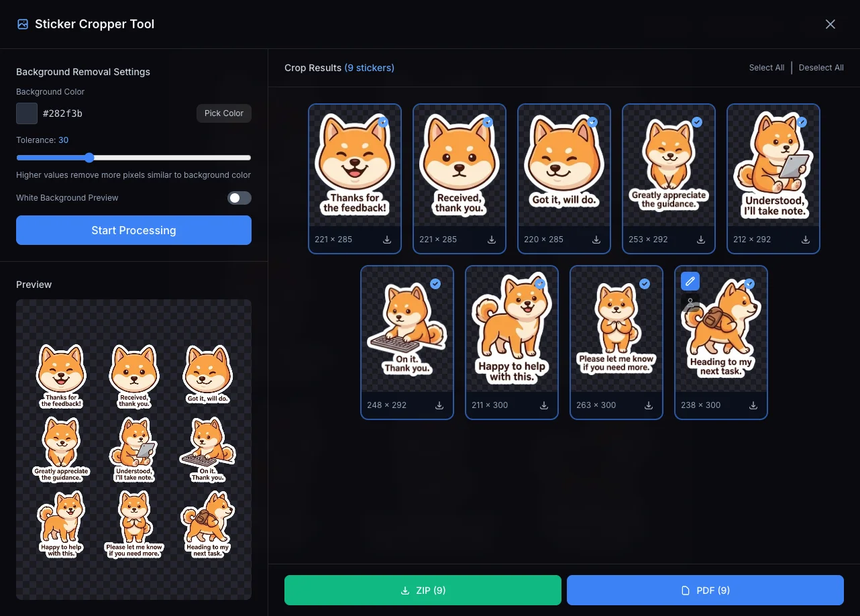This screenshot has height=616, width=860.
Task: Click download icon on 263 × 300 sticker
Action: tap(649, 405)
